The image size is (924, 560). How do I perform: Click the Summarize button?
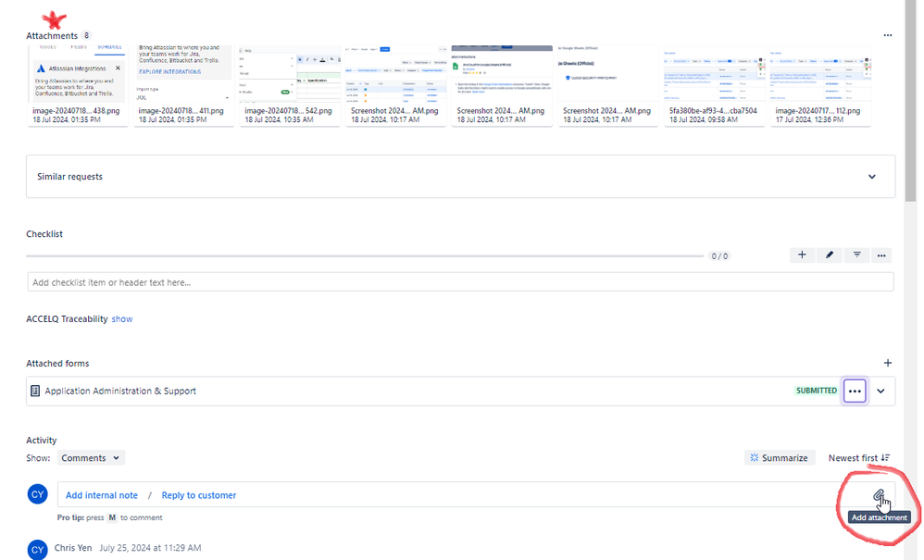tap(780, 458)
